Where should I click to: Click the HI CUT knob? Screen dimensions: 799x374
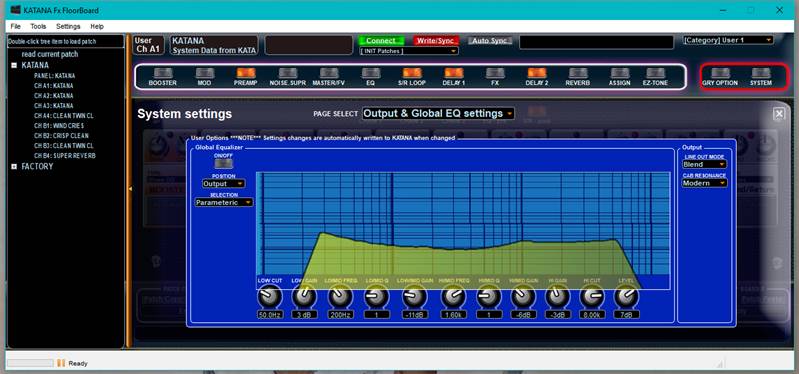coord(592,297)
